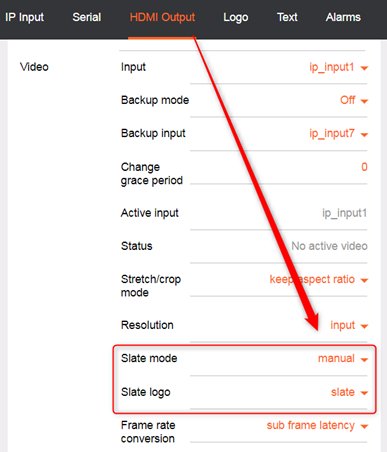Click the No active video status text
Screen dimensions: 387x452
click(x=329, y=246)
